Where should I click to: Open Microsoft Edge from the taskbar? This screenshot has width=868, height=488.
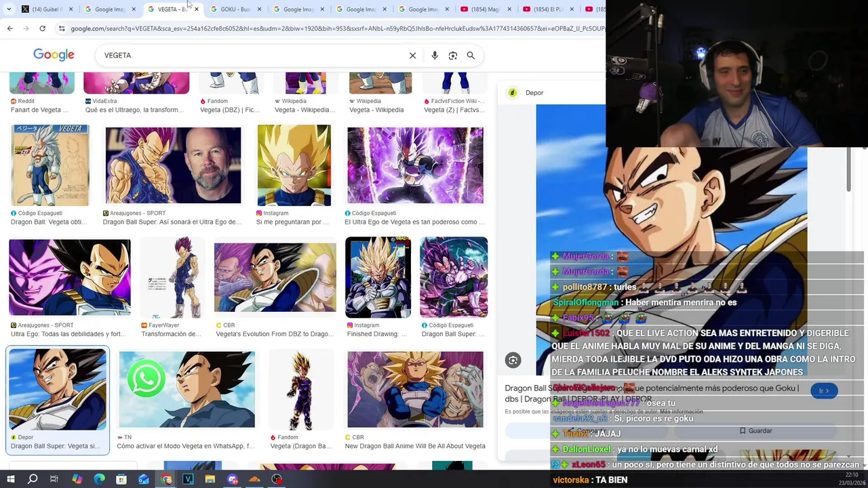99,479
